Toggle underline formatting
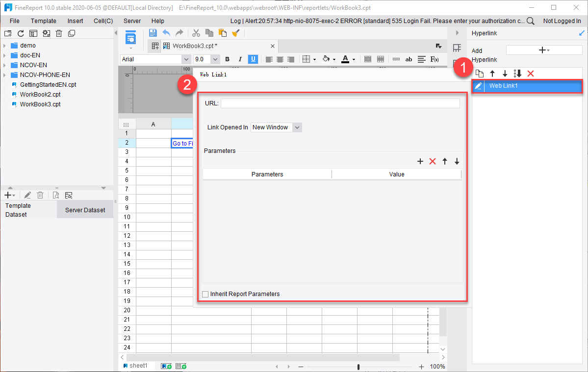 253,59
